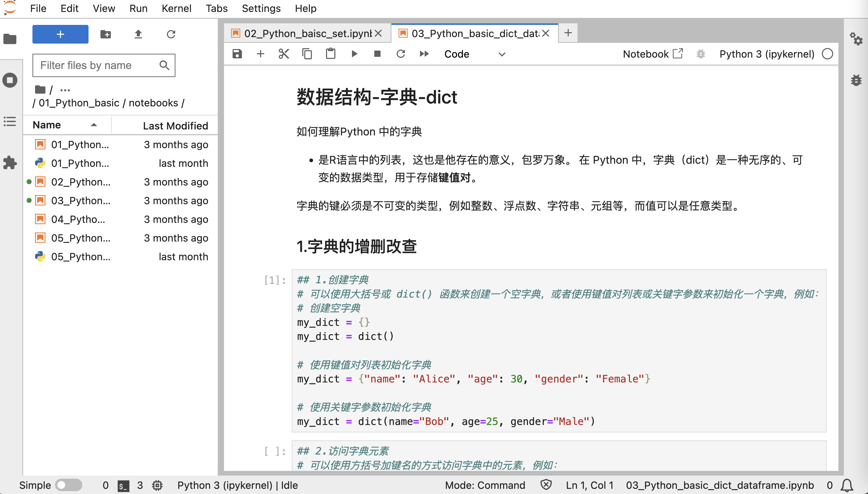The width and height of the screenshot is (868, 494).
Task: Copy the selected cell
Action: click(x=307, y=54)
